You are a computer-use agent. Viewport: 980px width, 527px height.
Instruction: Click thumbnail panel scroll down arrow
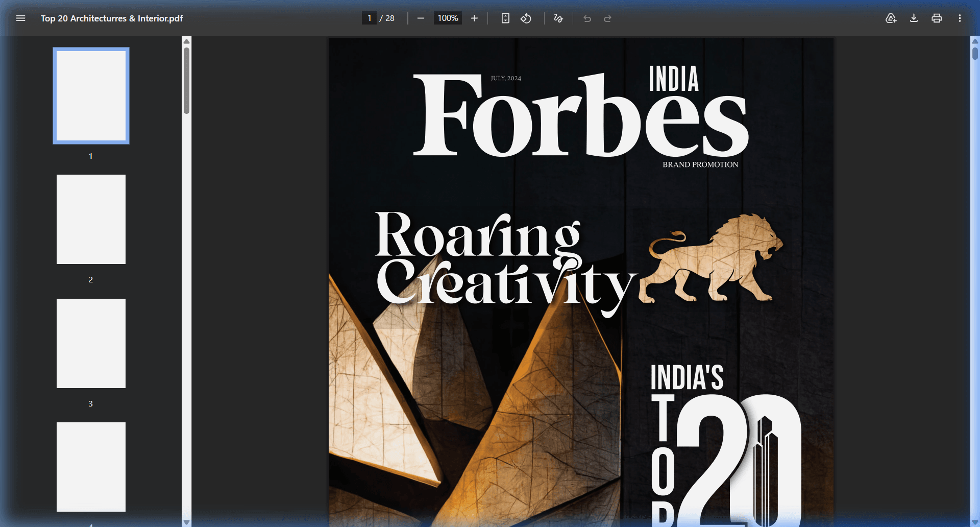coord(186,522)
